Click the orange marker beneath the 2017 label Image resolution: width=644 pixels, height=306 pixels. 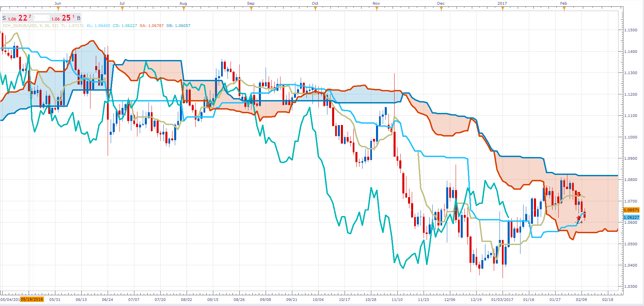(x=503, y=9)
